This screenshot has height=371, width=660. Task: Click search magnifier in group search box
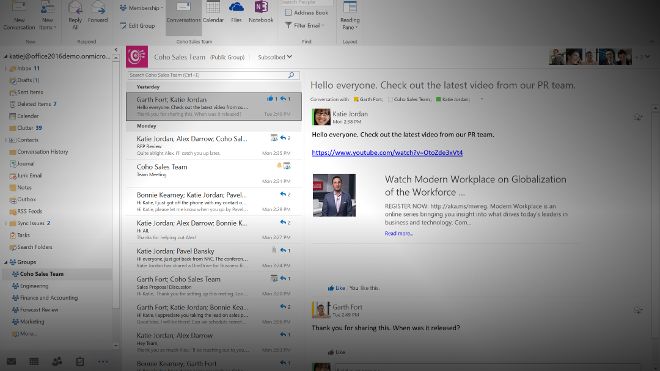tap(291, 75)
